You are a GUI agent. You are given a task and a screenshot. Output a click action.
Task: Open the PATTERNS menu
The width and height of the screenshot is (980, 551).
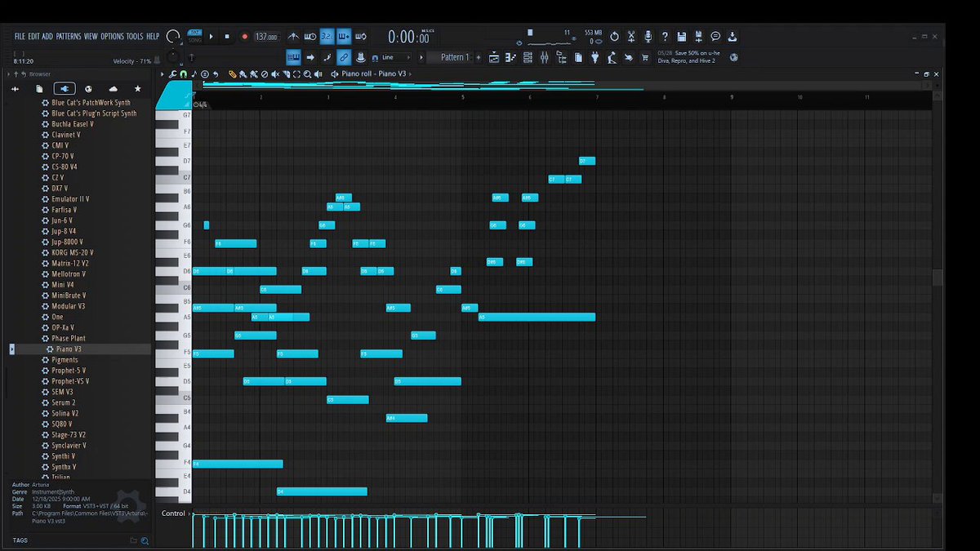tap(69, 37)
